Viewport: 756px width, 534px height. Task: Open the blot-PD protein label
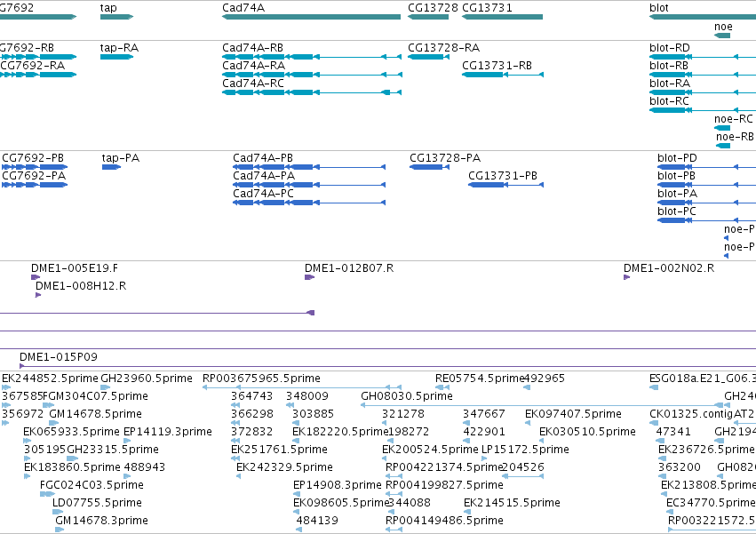pyautogui.click(x=677, y=158)
